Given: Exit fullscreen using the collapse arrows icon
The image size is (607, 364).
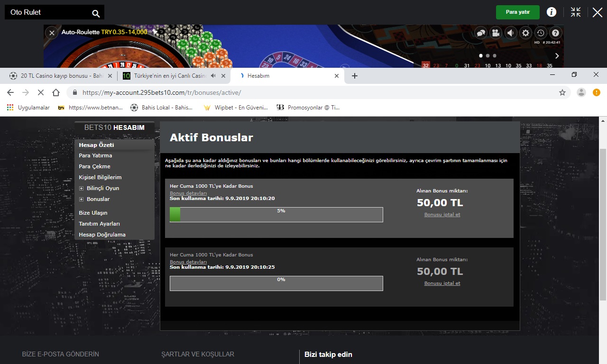Looking at the screenshot, I should [576, 12].
